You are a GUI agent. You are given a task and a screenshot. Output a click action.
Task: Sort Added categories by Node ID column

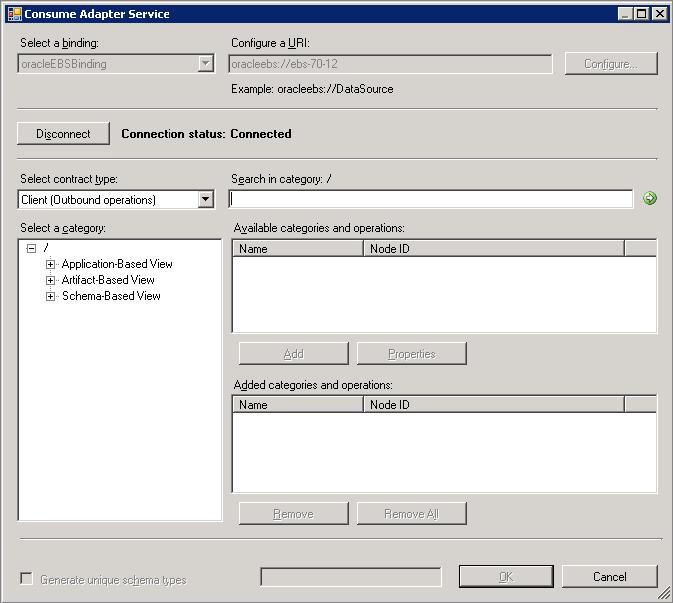click(494, 405)
